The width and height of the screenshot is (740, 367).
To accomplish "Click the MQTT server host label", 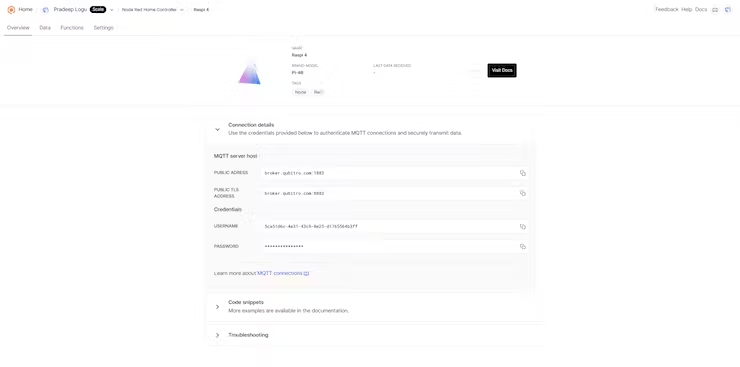I will [235, 156].
